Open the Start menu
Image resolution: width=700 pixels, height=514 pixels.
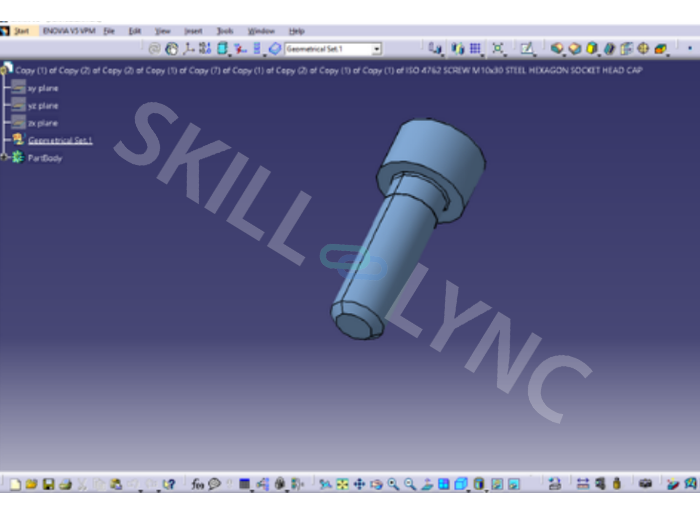(21, 31)
